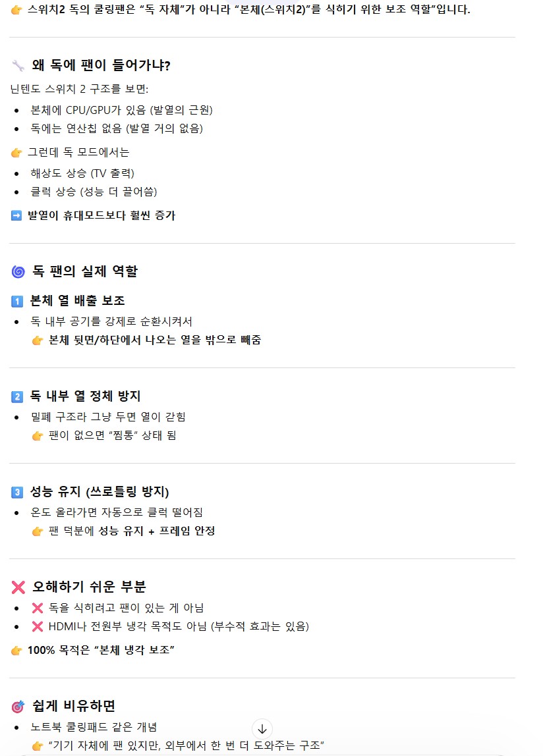Click the blue arrow emoji before "발열이 휴대모드보다"

pyautogui.click(x=16, y=215)
